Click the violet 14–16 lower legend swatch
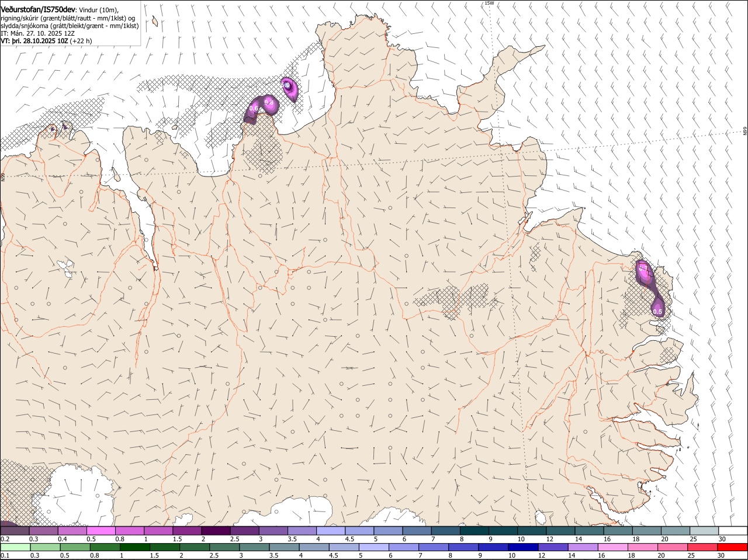 tap(583, 547)
